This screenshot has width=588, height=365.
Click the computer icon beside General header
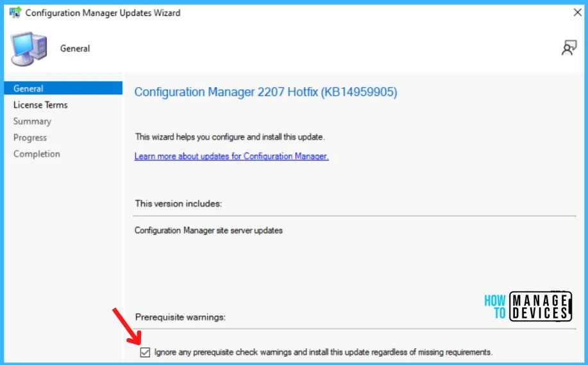click(29, 49)
